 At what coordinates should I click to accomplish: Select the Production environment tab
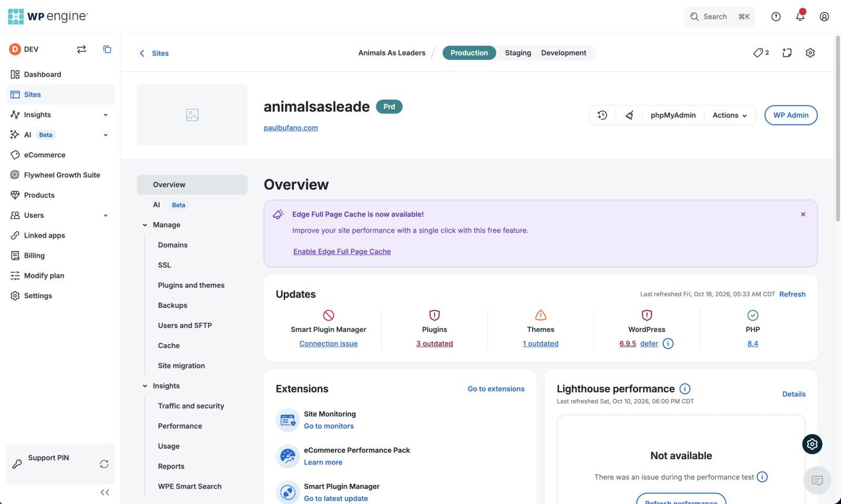point(469,53)
